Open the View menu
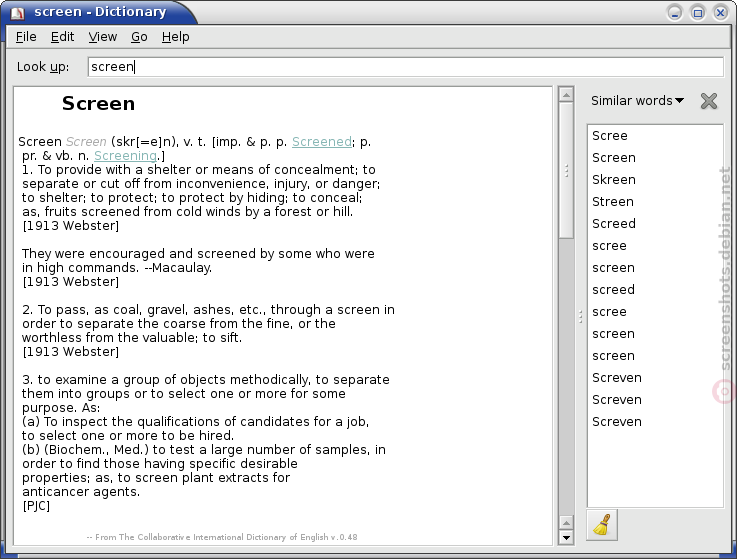This screenshot has width=737, height=559. 102,37
